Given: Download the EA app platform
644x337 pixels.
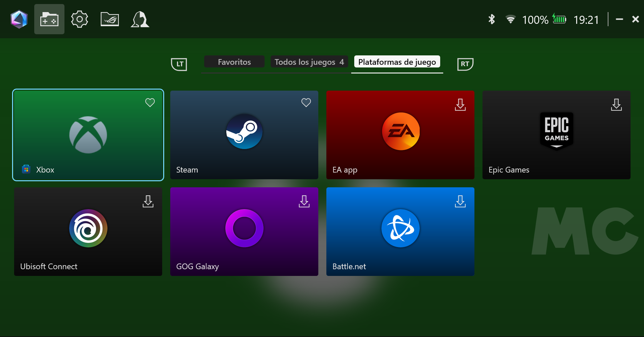Looking at the screenshot, I should [460, 105].
